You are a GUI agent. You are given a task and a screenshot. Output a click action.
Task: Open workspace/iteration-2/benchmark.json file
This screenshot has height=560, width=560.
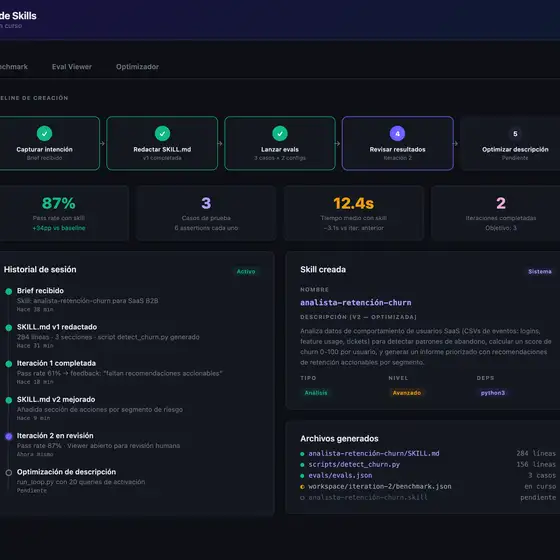tap(380, 486)
